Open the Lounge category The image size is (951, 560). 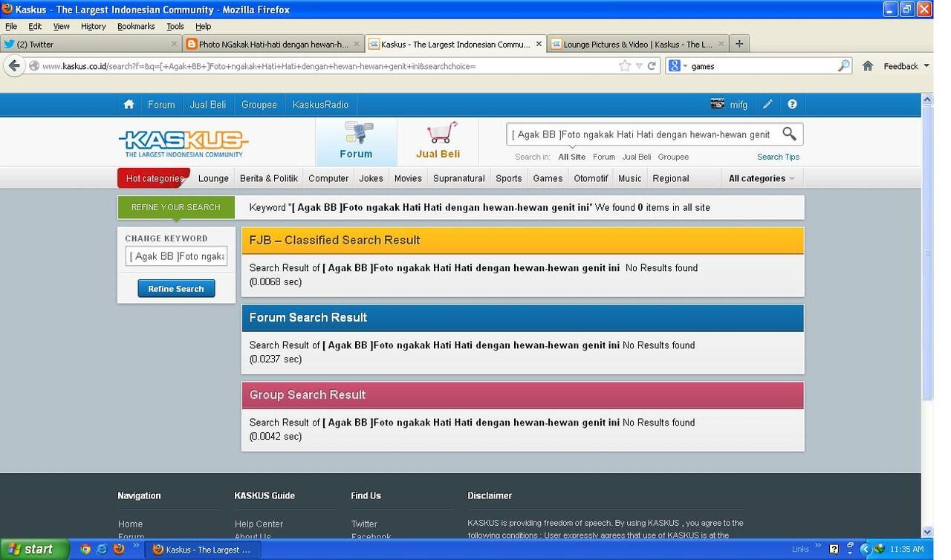213,178
